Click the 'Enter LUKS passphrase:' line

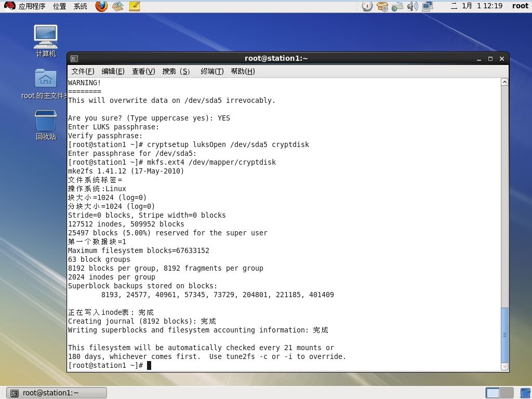click(x=113, y=127)
